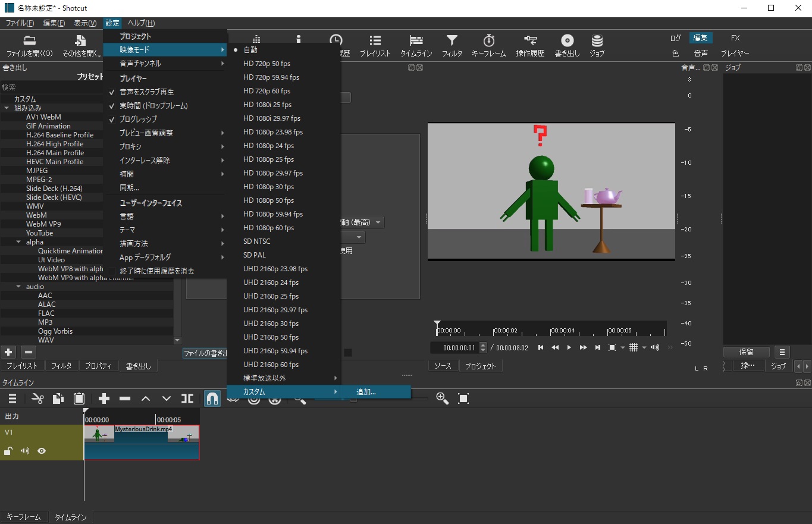
Task: Open the zoom-fit dropdown arrow in player
Action: pyautogui.click(x=622, y=347)
